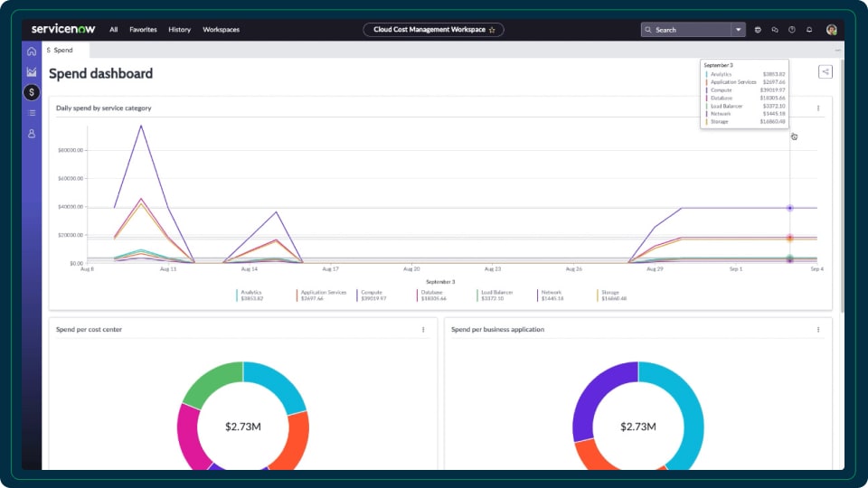Click the Spend dashboard heading
Image resolution: width=868 pixels, height=488 pixels.
point(100,73)
